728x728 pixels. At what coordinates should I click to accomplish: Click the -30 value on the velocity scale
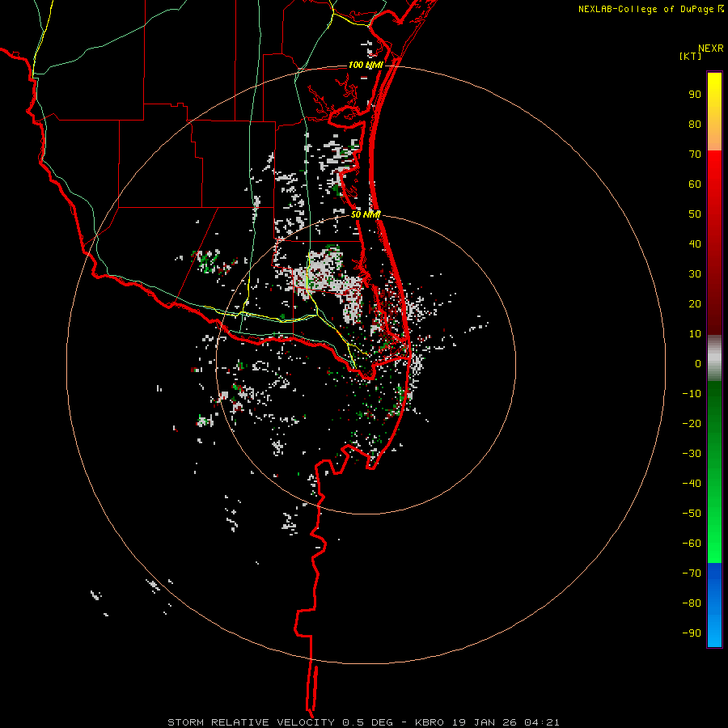coord(692,454)
